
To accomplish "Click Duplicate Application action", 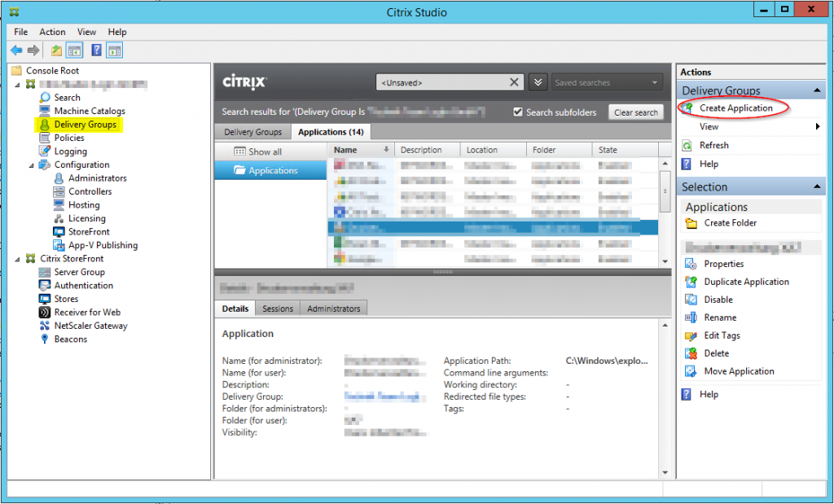I will (746, 282).
